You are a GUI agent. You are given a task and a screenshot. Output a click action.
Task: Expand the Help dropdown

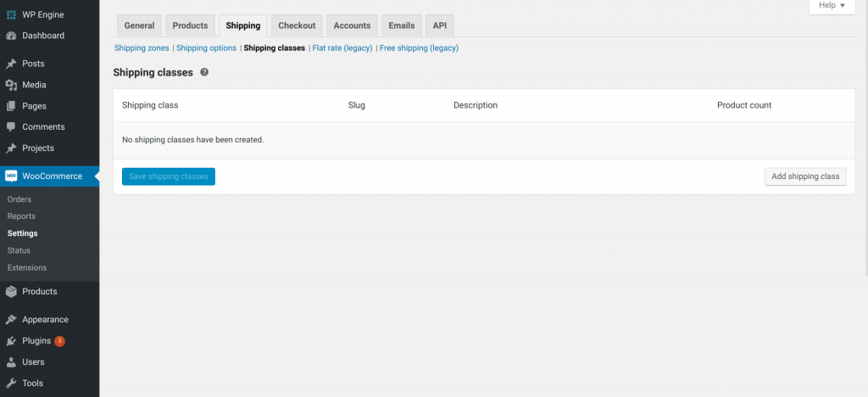pyautogui.click(x=832, y=6)
